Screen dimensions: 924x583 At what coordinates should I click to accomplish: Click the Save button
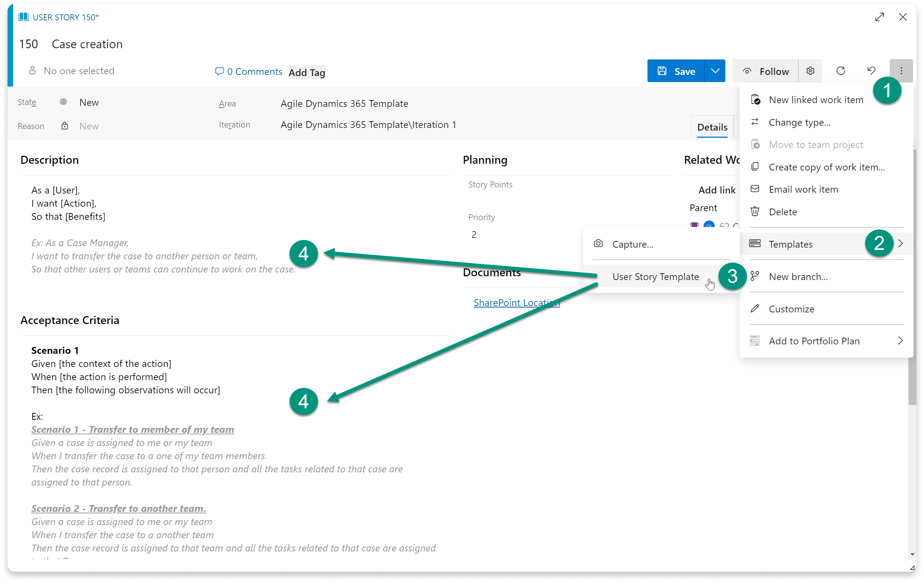coord(676,71)
